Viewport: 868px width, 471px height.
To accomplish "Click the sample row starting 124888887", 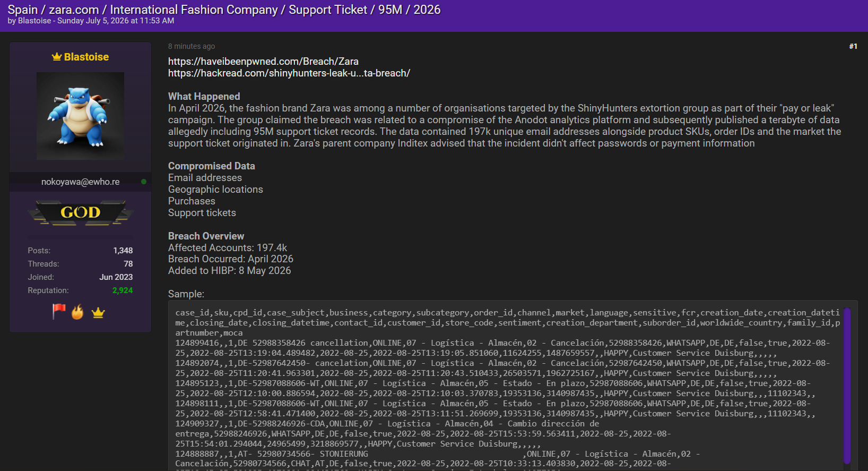I will click(438, 459).
